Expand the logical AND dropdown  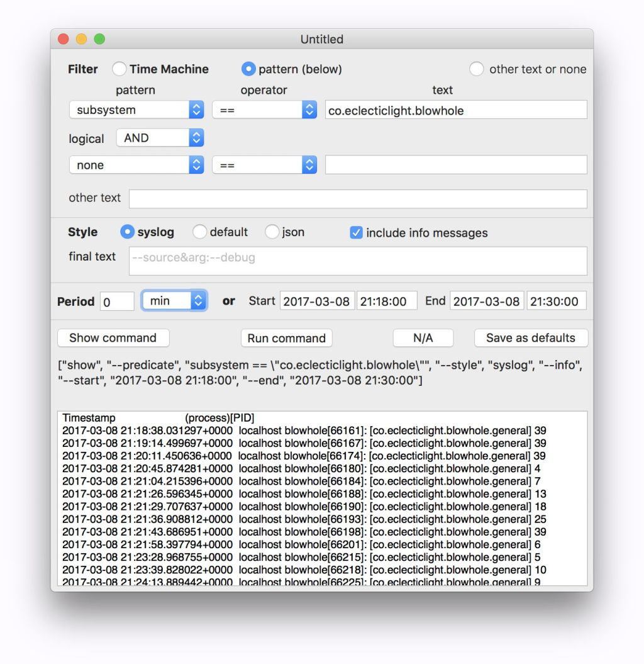(x=161, y=138)
